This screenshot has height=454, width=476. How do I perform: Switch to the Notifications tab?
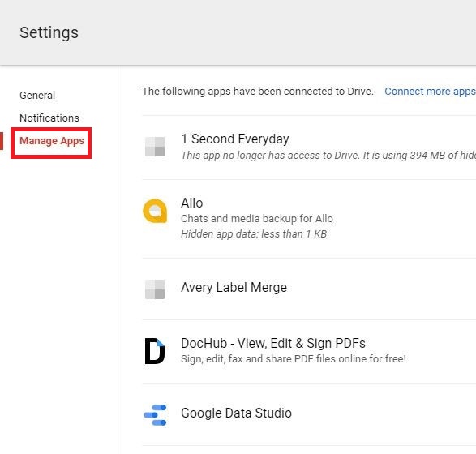49,118
